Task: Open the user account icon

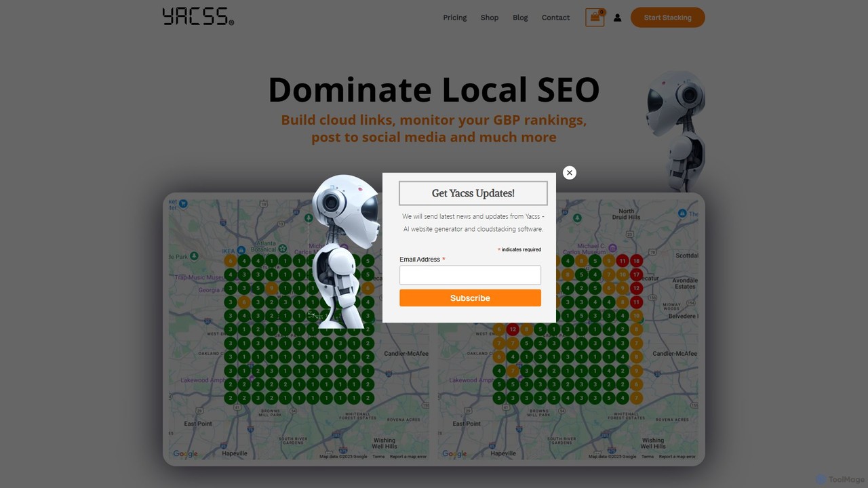Action: tap(617, 18)
